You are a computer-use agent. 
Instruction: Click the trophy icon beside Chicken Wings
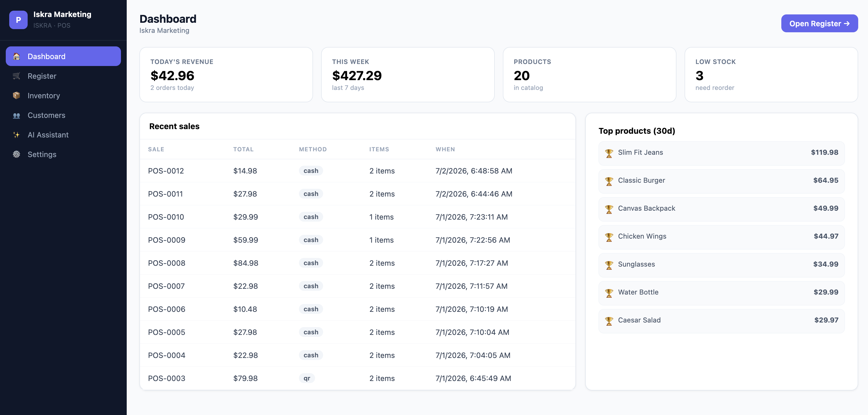tap(609, 237)
